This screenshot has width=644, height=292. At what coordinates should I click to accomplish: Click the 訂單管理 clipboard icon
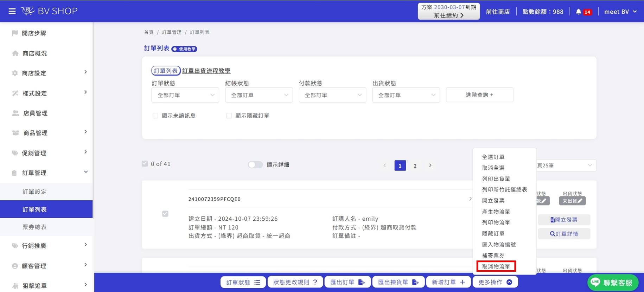14,173
